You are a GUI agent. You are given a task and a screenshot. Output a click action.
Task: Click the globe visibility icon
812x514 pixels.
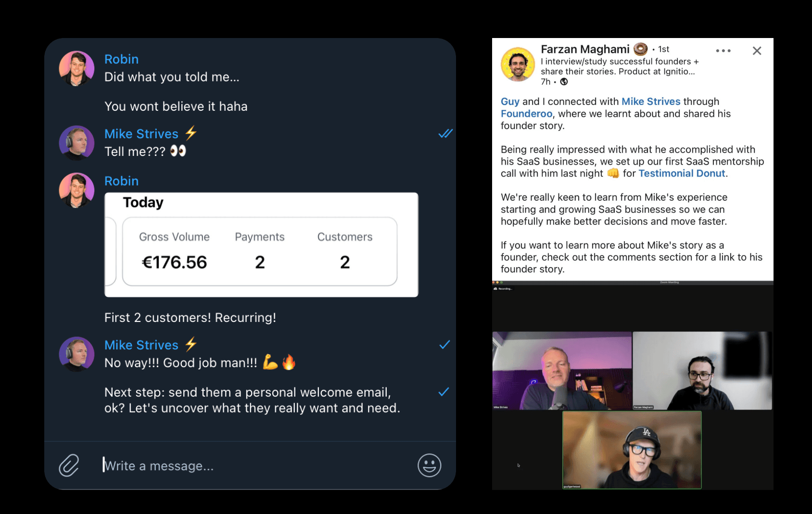(x=564, y=82)
